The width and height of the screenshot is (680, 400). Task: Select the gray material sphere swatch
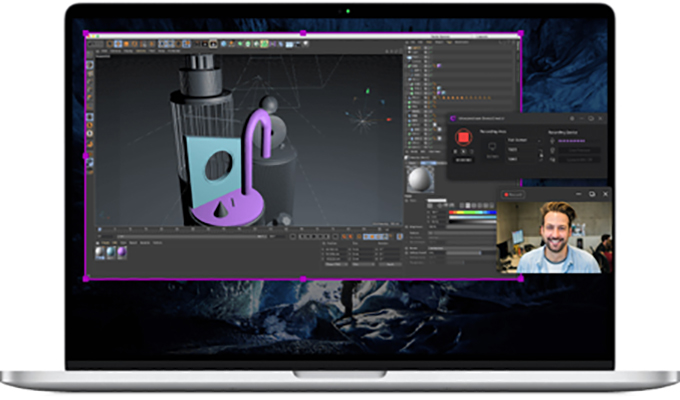(x=100, y=252)
